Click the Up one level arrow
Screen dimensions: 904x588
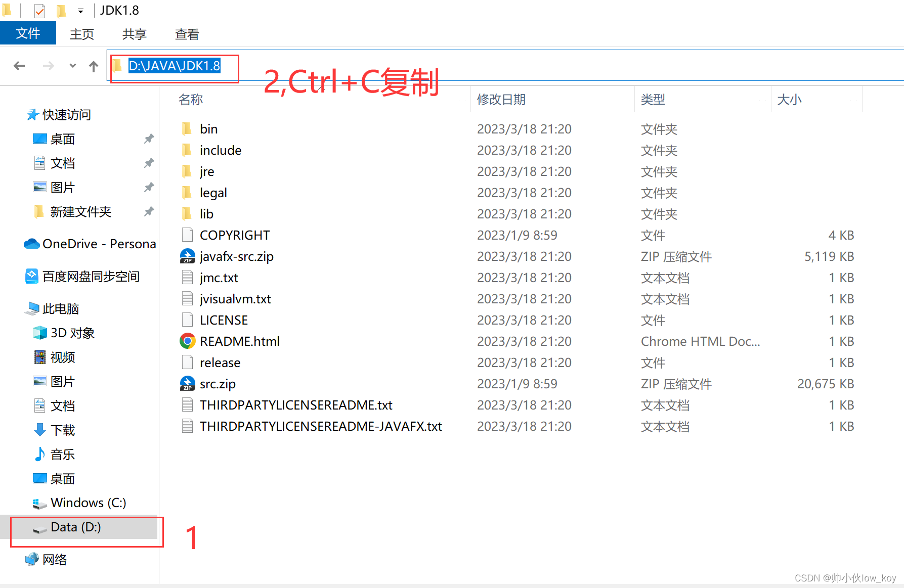94,66
